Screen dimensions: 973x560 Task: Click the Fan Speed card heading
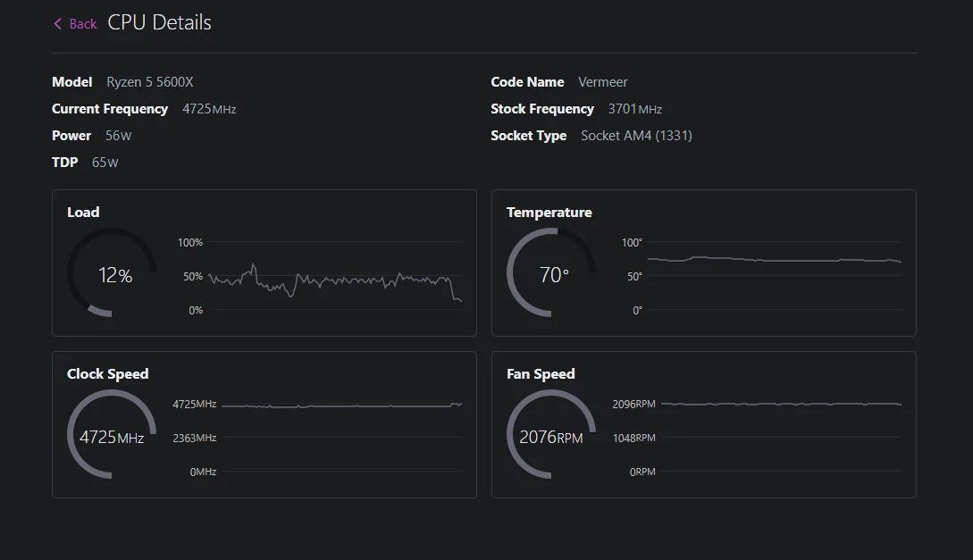[x=541, y=374]
